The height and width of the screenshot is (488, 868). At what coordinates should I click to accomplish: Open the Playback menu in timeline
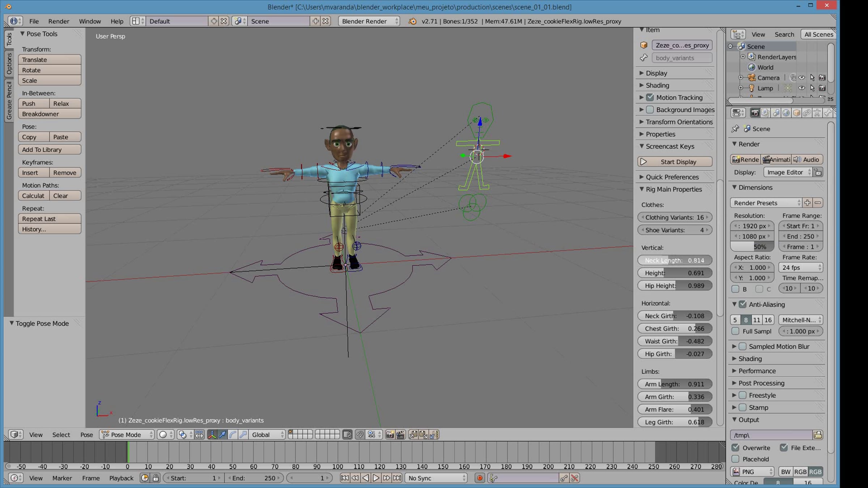pos(121,478)
